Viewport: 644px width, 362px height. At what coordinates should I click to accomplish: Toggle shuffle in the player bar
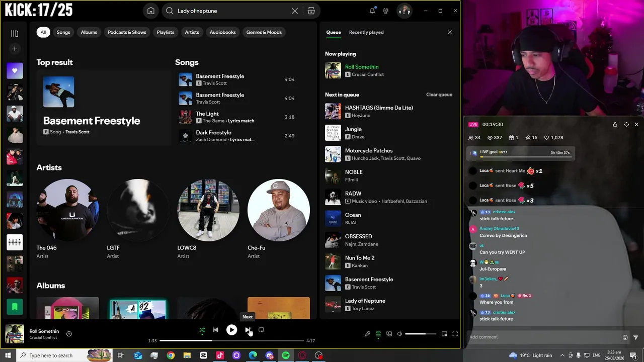pos(202,330)
